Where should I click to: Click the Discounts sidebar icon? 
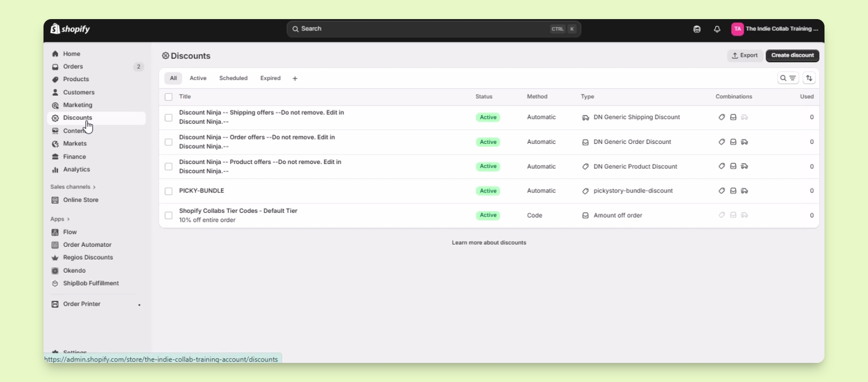(55, 118)
